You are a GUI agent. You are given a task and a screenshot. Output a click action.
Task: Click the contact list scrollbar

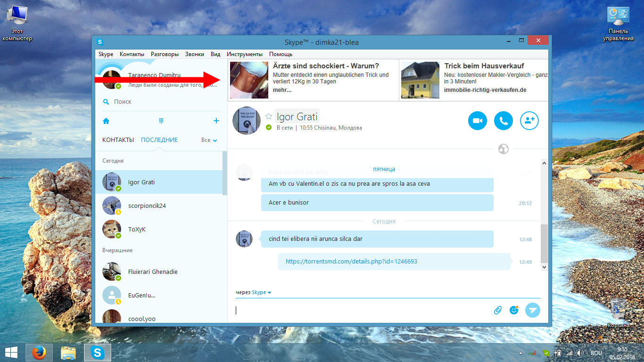pos(225,173)
